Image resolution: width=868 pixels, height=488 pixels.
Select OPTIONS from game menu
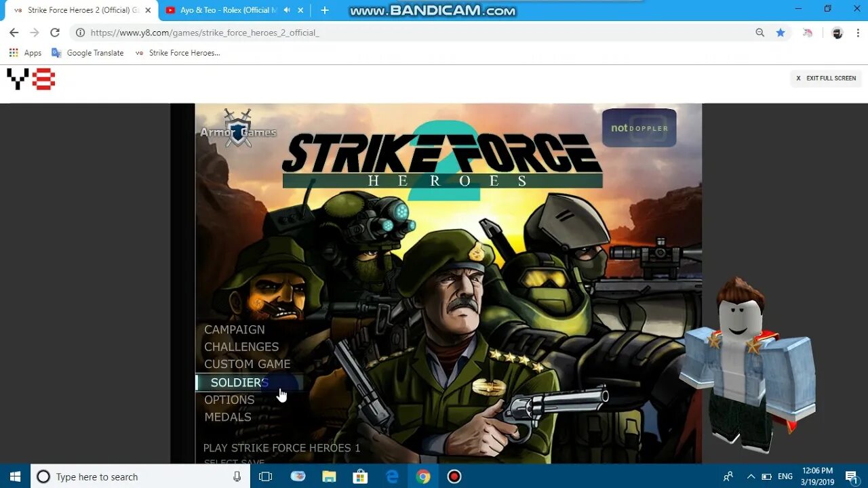tap(229, 400)
